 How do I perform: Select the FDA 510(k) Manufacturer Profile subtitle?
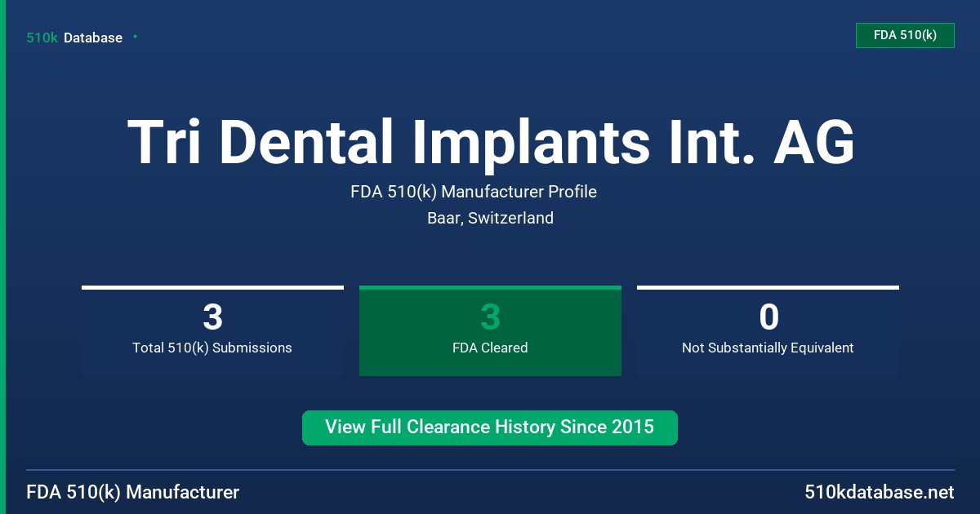click(474, 192)
